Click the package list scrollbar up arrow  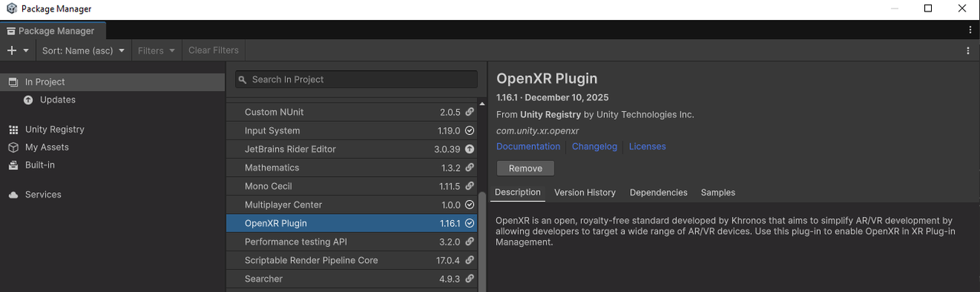pyautogui.click(x=482, y=104)
